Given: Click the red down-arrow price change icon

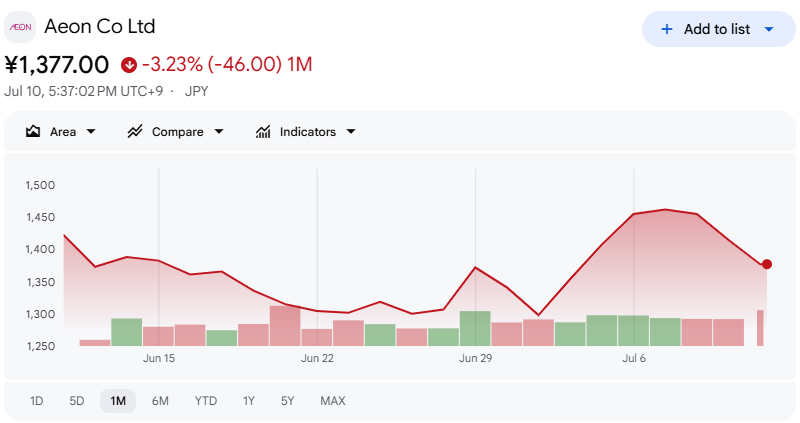Looking at the screenshot, I should tap(129, 65).
